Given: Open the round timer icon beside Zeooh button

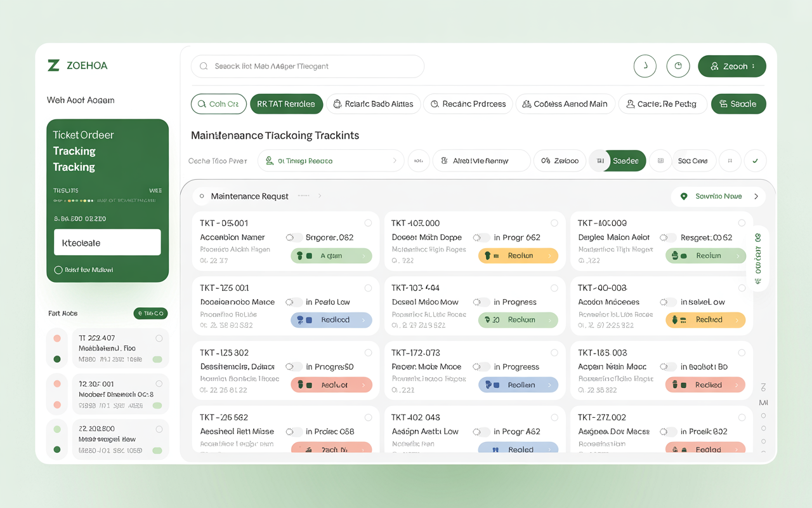Looking at the screenshot, I should [x=678, y=66].
